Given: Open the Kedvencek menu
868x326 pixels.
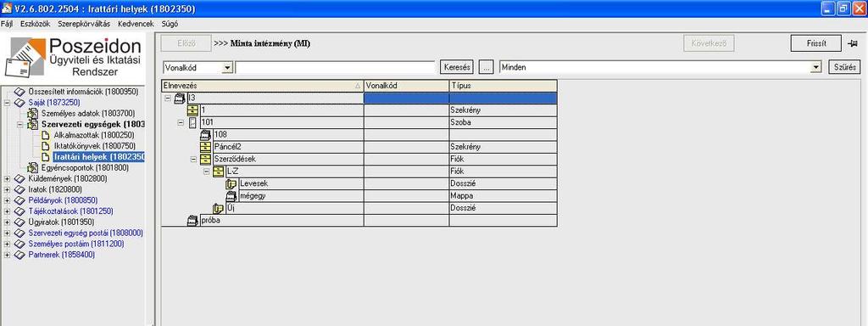Looking at the screenshot, I should 136,24.
